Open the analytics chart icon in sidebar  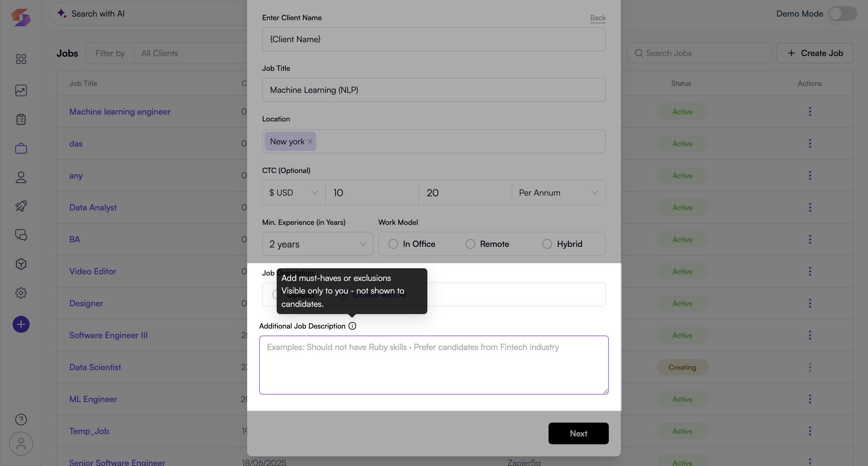[x=21, y=90]
